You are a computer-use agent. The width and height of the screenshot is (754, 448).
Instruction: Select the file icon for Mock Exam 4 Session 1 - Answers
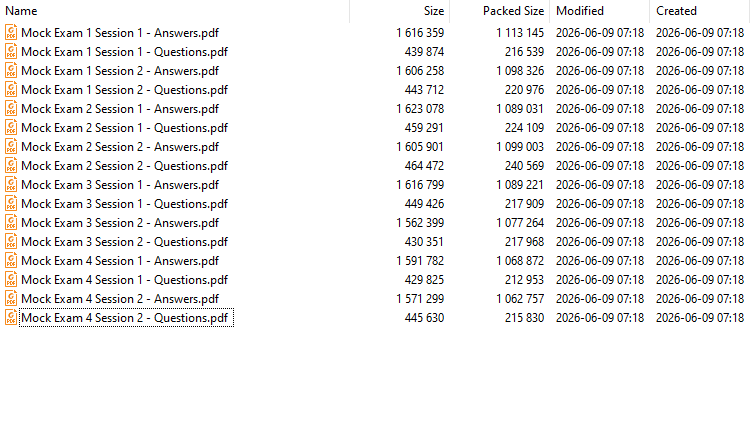[11, 261]
